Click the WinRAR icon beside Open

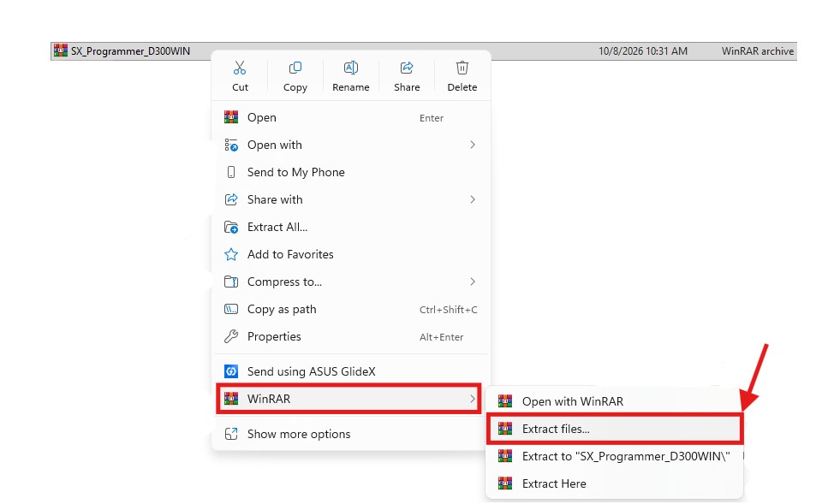(231, 117)
